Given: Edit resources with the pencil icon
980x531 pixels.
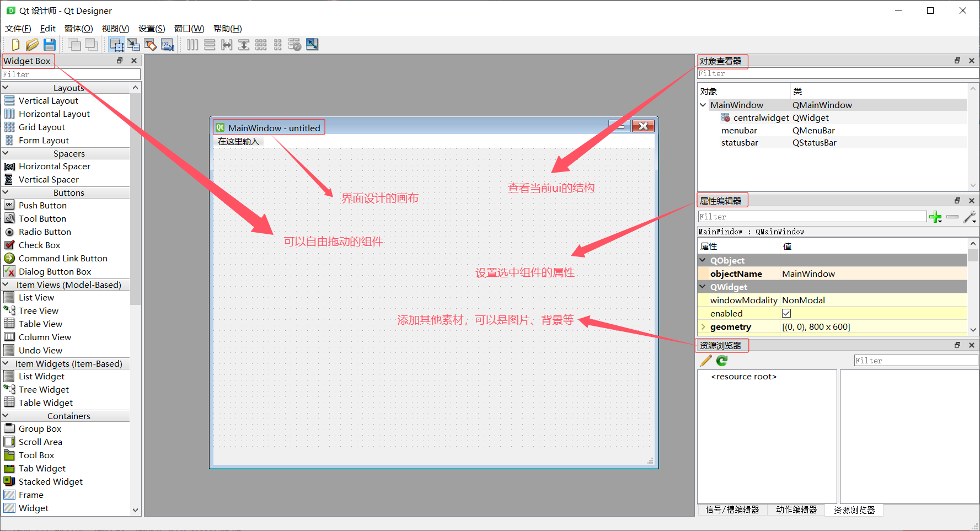Looking at the screenshot, I should click(x=706, y=361).
